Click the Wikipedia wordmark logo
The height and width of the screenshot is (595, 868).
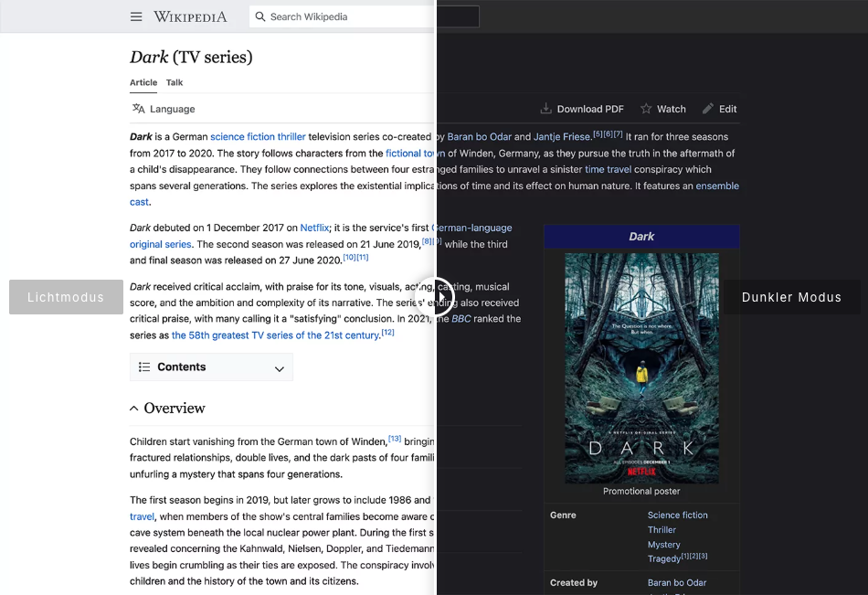click(x=190, y=16)
